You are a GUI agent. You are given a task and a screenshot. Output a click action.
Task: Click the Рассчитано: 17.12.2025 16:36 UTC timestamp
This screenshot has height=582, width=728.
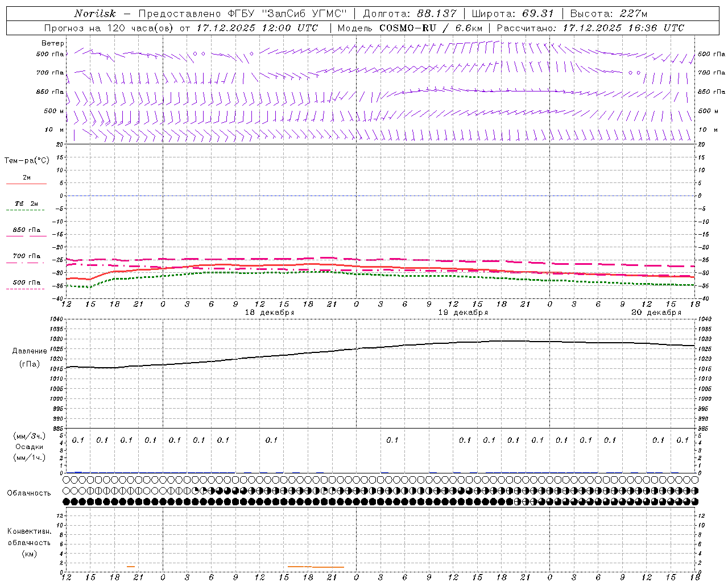590,28
